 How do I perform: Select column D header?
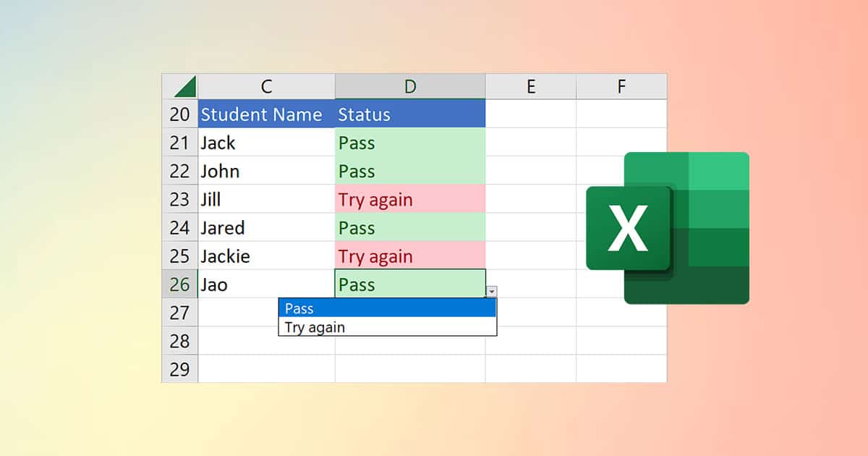point(410,86)
